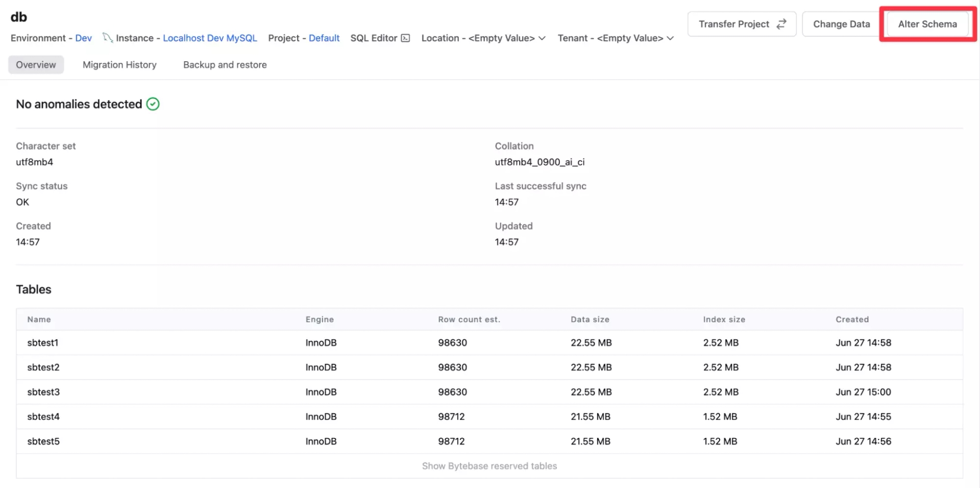980x488 pixels.
Task: Click the Sync status OK value
Action: pos(22,202)
